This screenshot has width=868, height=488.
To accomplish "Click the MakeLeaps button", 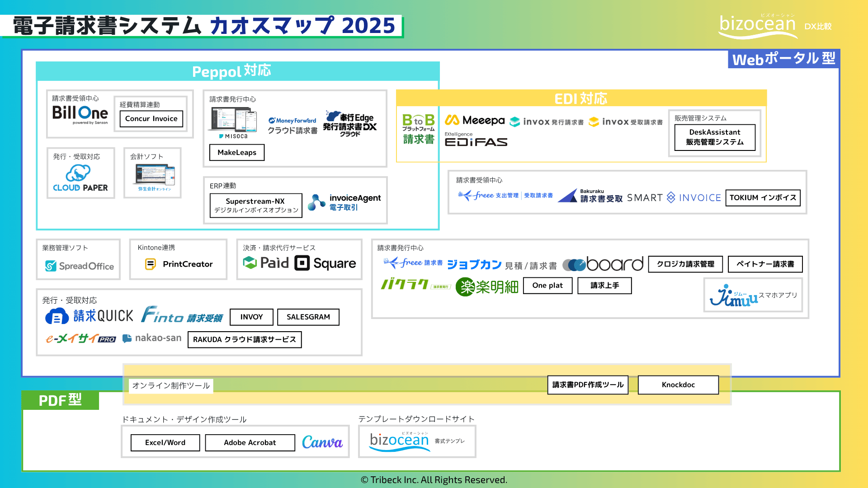I will pyautogui.click(x=236, y=152).
